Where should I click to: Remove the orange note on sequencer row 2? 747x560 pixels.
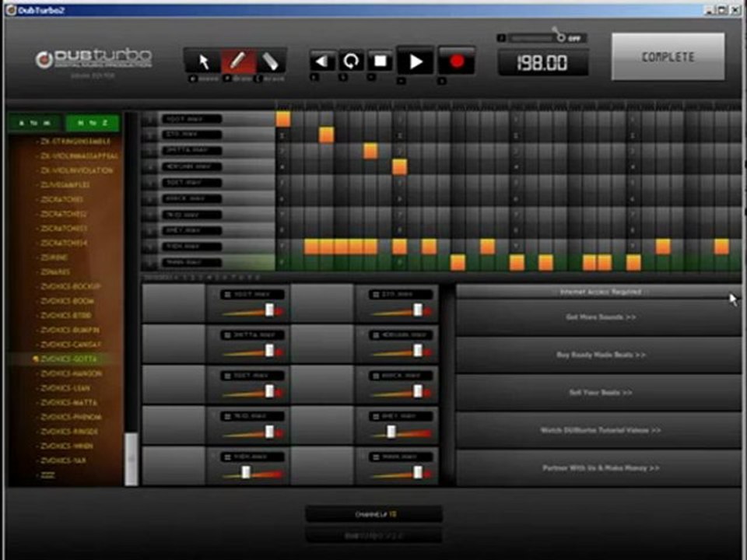[326, 135]
